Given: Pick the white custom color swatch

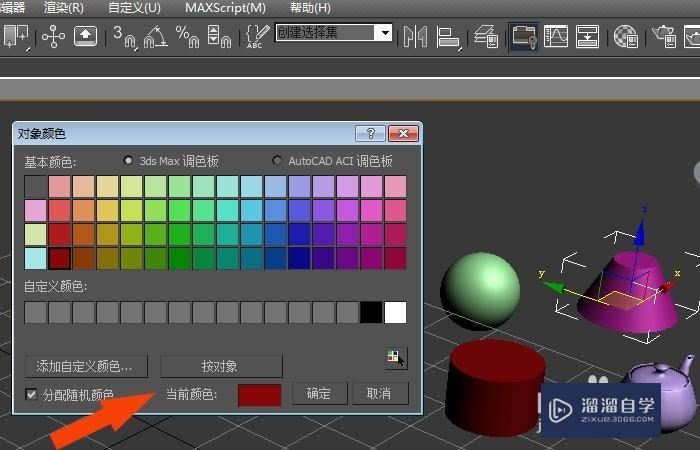Looking at the screenshot, I should click(396, 312).
